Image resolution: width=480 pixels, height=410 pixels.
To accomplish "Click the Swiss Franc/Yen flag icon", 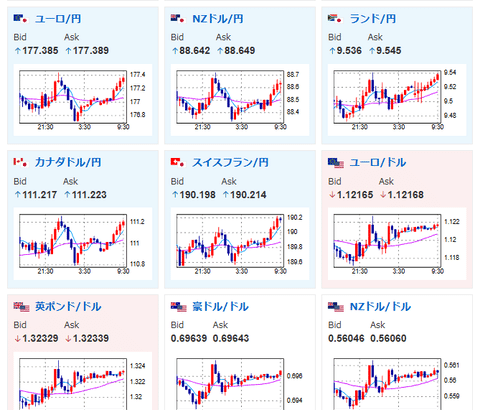I will pyautogui.click(x=177, y=162).
